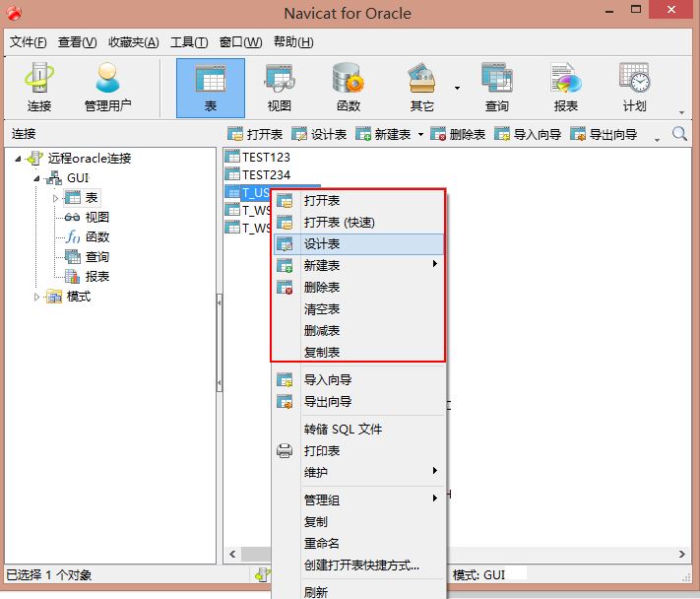Screen dimensions: 700x599
Task: Choose 复制 in the context menu
Action: point(358,522)
